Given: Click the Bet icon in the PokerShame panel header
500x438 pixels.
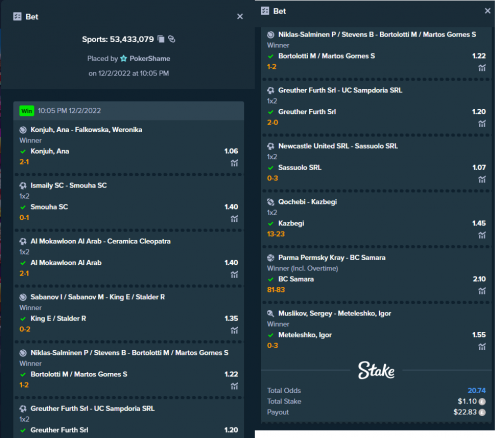Looking at the screenshot, I should [17, 16].
